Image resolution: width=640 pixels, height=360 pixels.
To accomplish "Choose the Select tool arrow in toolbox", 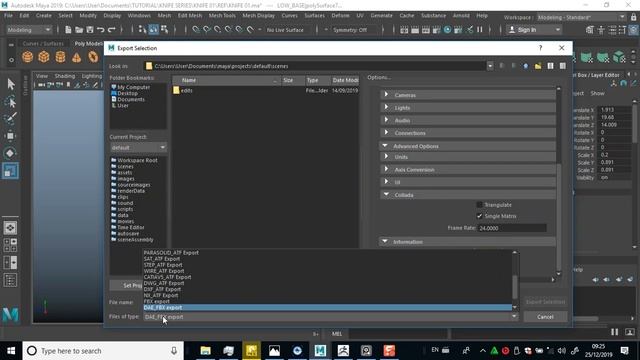I will tap(11, 84).
